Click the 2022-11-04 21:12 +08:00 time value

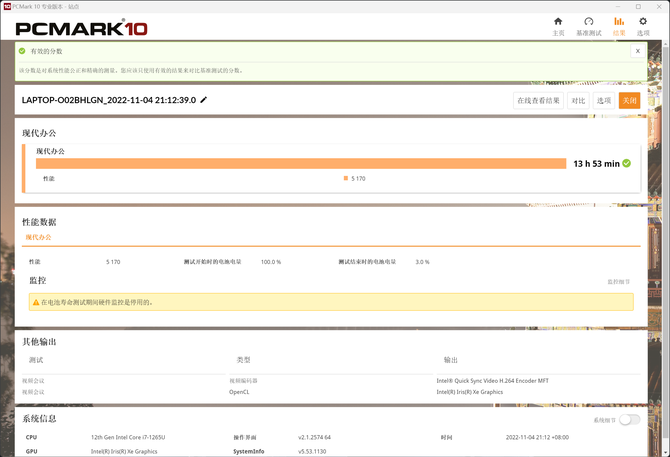pyautogui.click(x=537, y=437)
